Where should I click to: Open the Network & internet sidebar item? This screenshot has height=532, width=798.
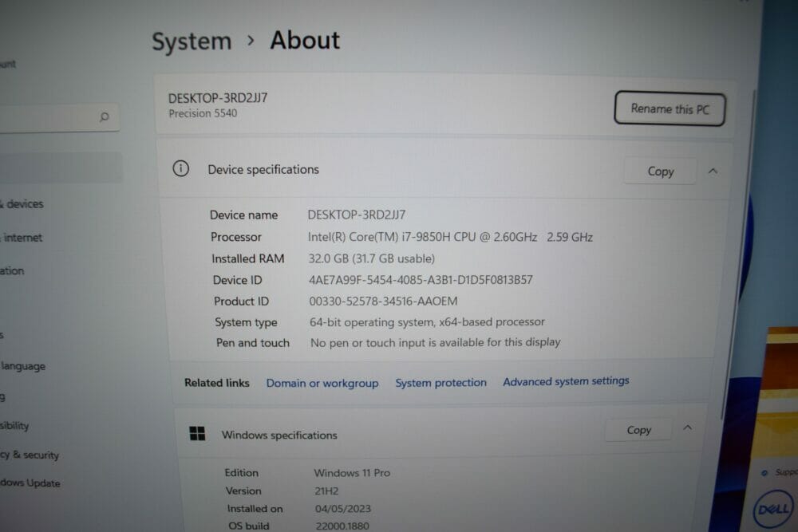point(22,238)
